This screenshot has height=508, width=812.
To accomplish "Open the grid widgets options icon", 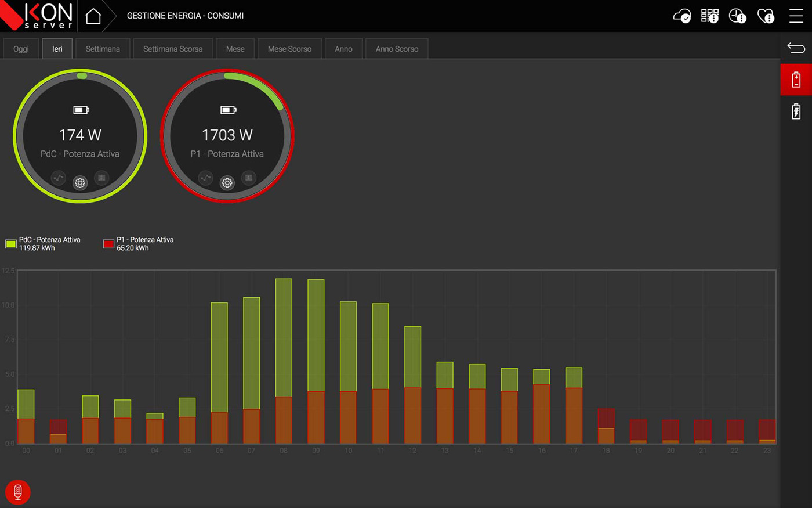I will (709, 16).
